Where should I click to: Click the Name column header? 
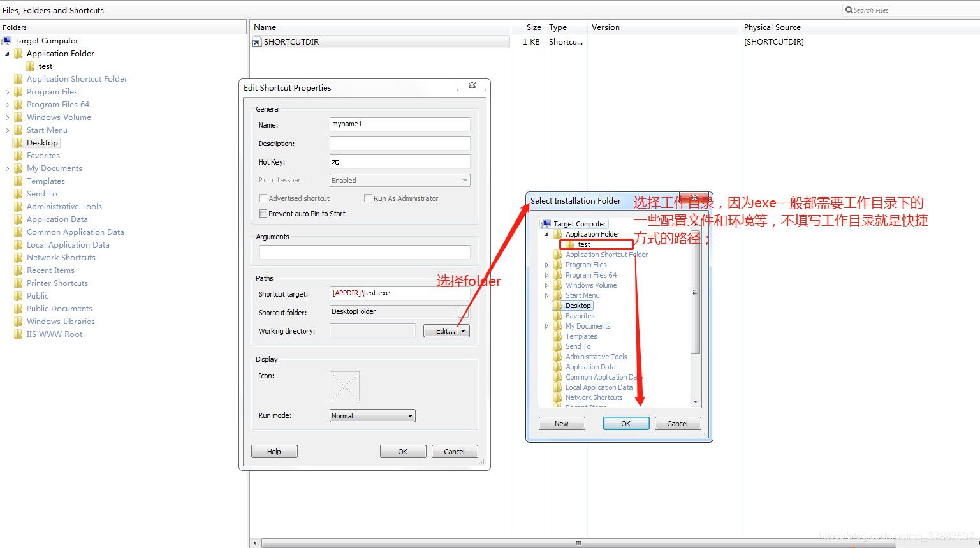265,27
